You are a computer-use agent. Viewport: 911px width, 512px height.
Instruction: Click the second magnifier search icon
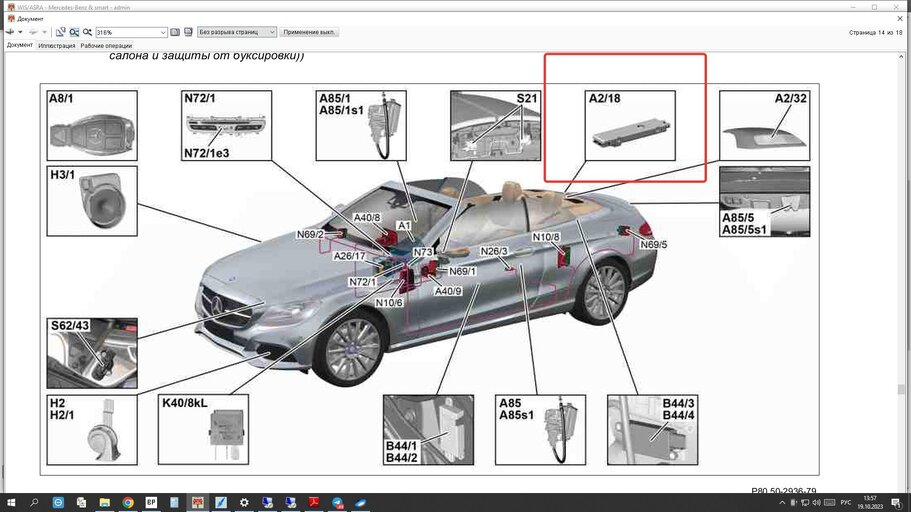coord(88,32)
